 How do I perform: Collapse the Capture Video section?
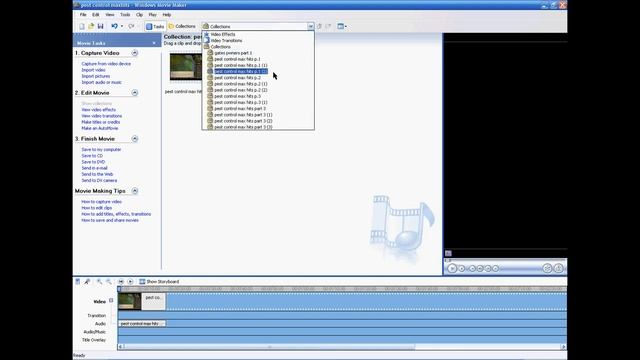point(135,53)
